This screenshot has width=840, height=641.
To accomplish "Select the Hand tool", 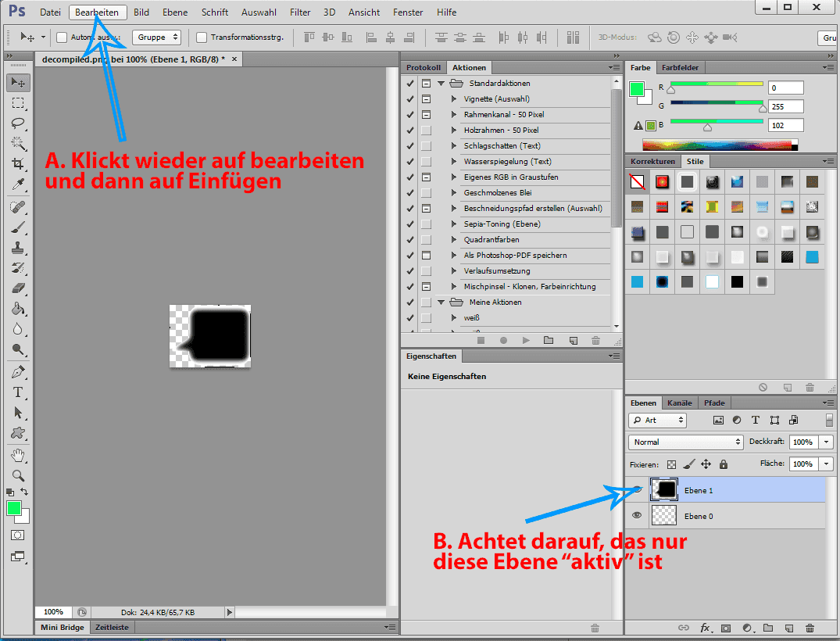I will (18, 456).
